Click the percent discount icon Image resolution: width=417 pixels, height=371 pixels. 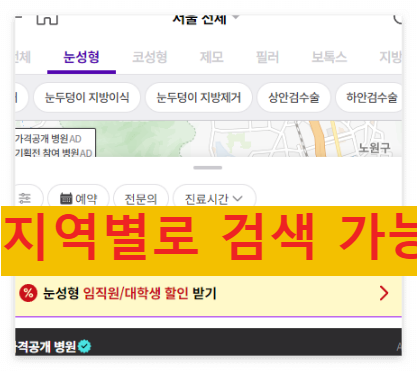[28, 293]
